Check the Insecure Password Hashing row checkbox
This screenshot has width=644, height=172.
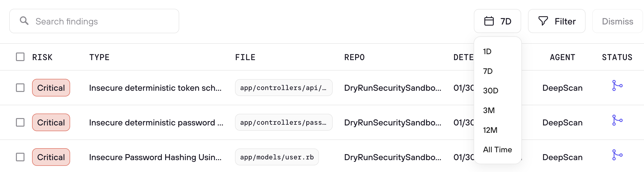(20, 157)
